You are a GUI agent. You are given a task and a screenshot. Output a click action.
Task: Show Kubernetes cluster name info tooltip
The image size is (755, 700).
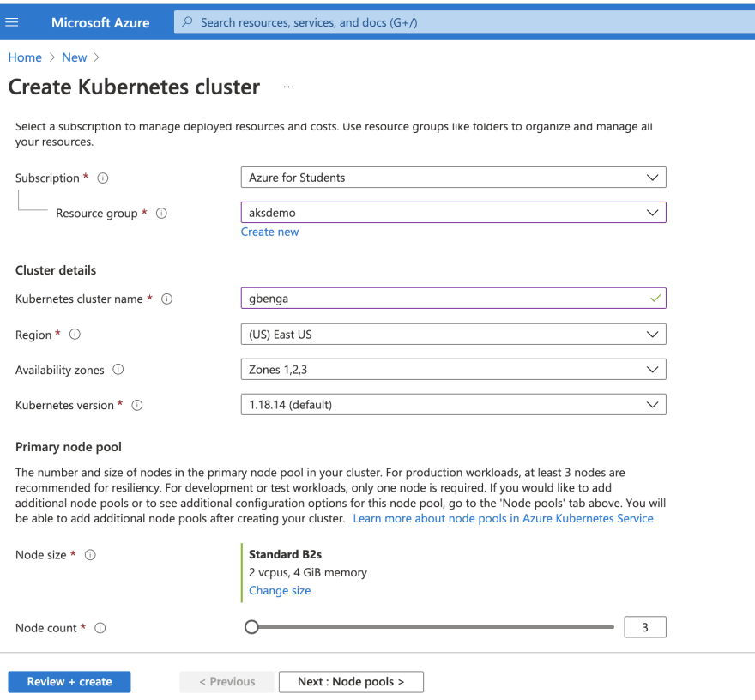click(x=166, y=299)
